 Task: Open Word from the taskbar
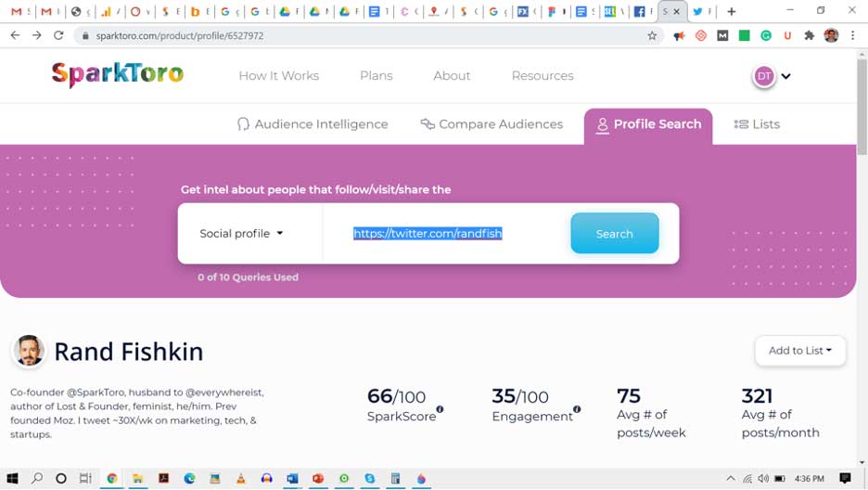(292, 478)
